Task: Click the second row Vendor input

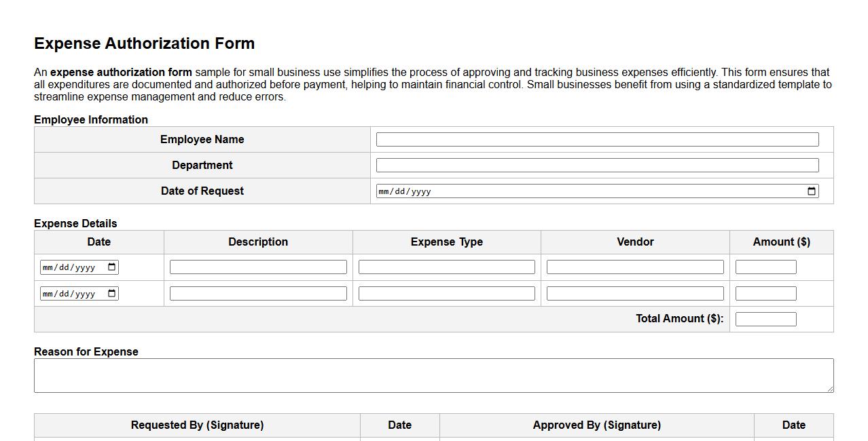Action: pos(634,293)
